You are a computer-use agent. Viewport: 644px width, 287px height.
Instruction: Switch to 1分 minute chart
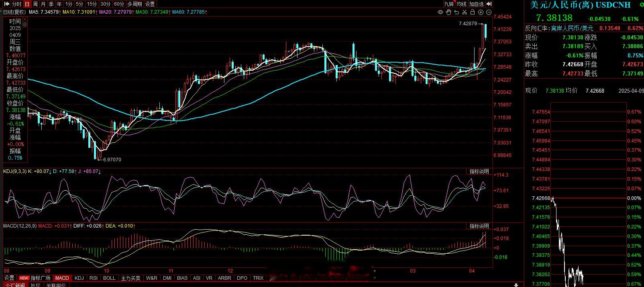click(69, 4)
